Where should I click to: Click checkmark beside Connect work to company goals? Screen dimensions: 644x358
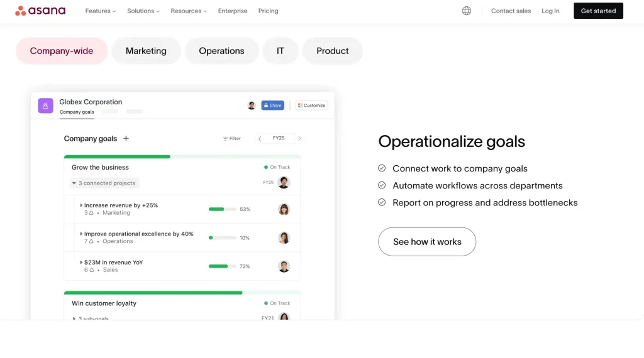coord(382,168)
